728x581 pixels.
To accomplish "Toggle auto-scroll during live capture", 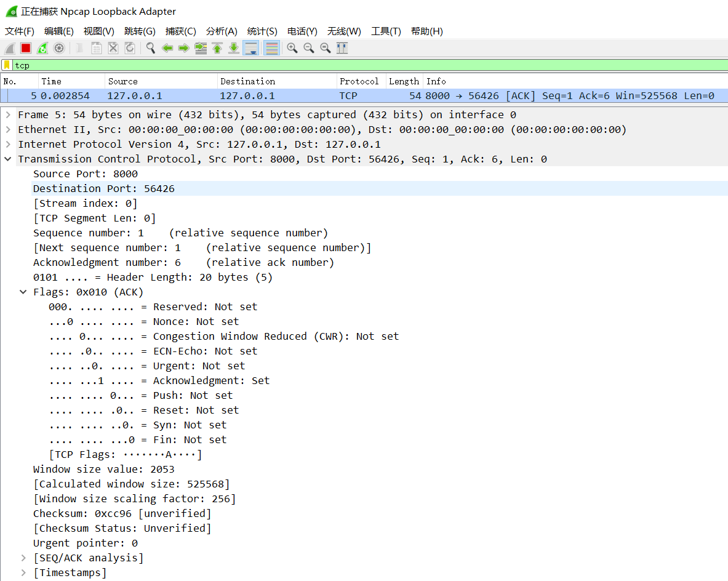I will click(x=250, y=48).
